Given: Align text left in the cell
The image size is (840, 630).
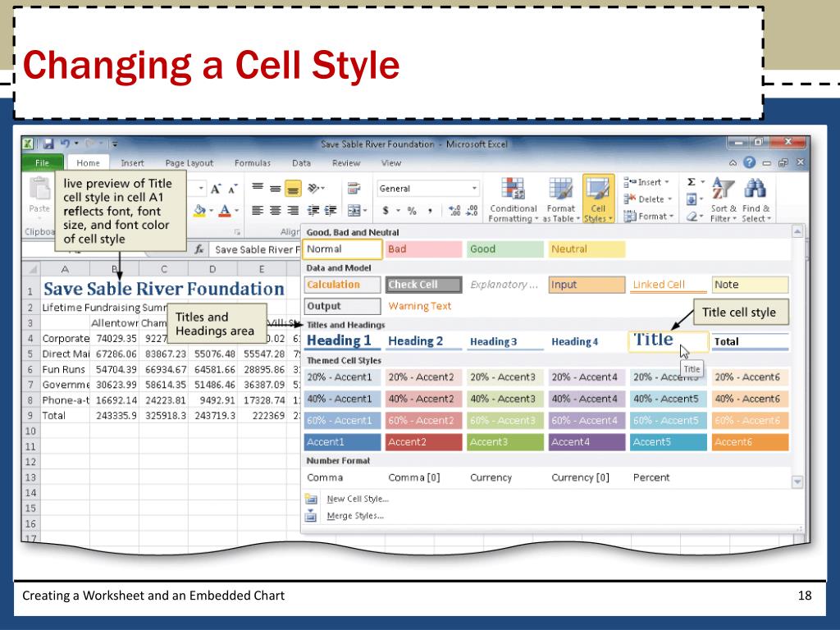Looking at the screenshot, I should click(258, 211).
